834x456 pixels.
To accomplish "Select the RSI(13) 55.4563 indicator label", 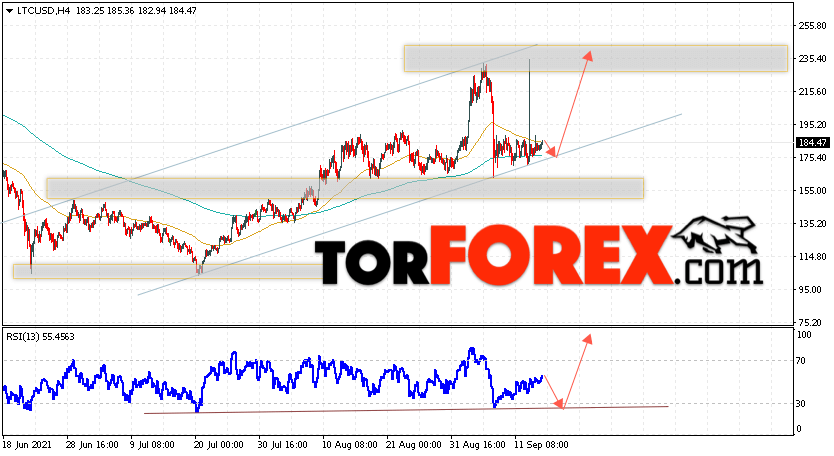I will [x=40, y=337].
